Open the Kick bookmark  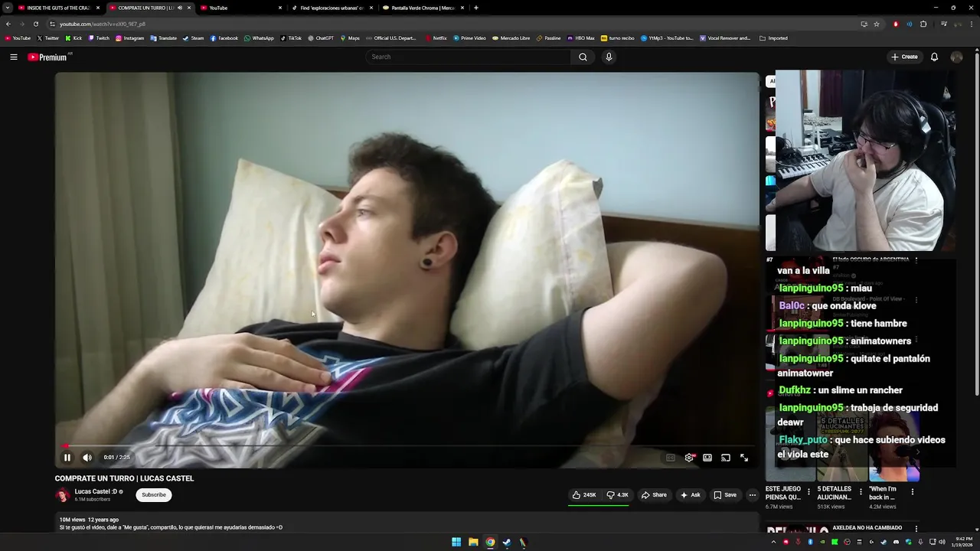pyautogui.click(x=73, y=38)
